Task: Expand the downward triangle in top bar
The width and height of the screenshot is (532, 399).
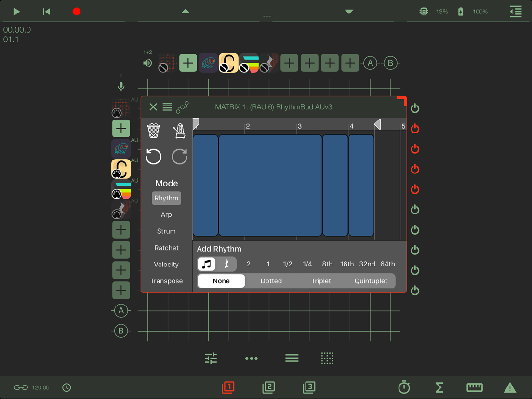Action: tap(349, 12)
